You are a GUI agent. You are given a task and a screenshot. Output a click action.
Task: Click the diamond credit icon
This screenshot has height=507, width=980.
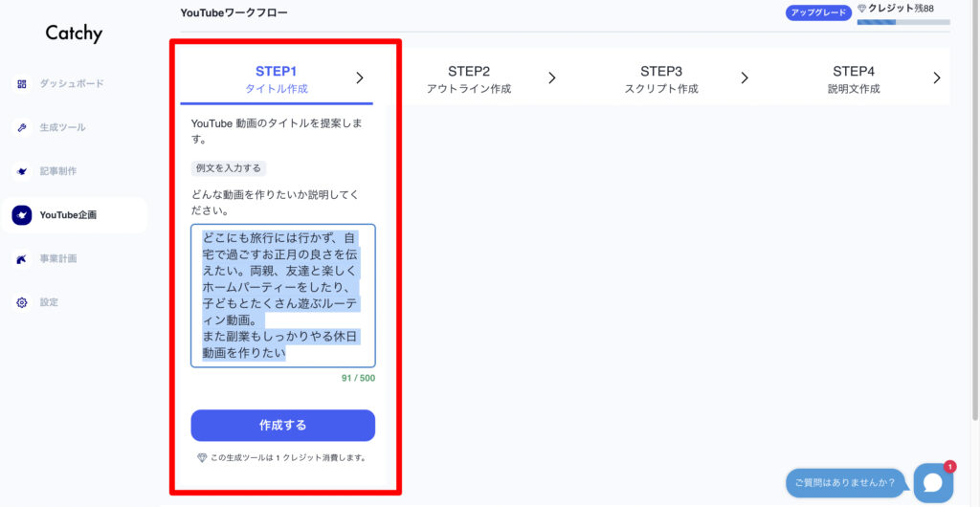(x=861, y=9)
